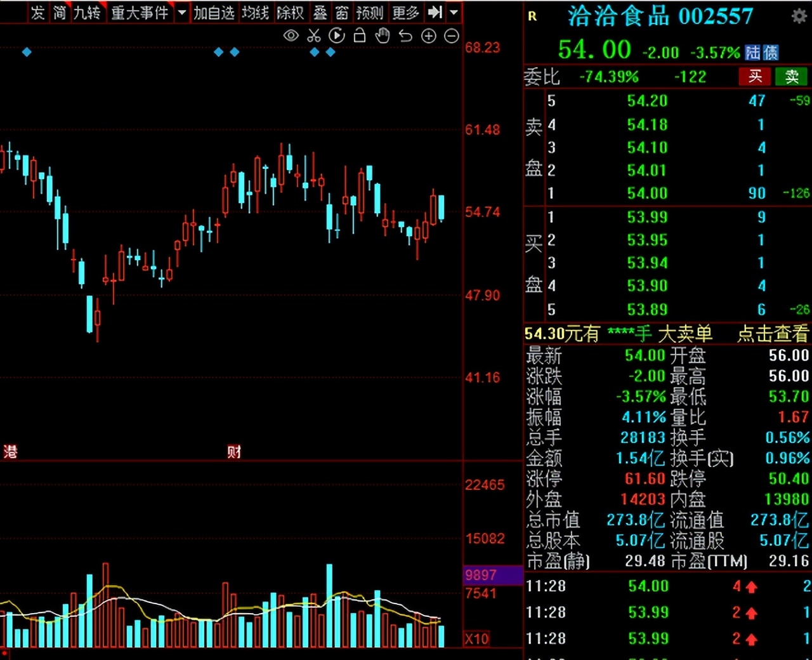Click the 委比 value -74.39%
The height and width of the screenshot is (660, 812).
[609, 77]
